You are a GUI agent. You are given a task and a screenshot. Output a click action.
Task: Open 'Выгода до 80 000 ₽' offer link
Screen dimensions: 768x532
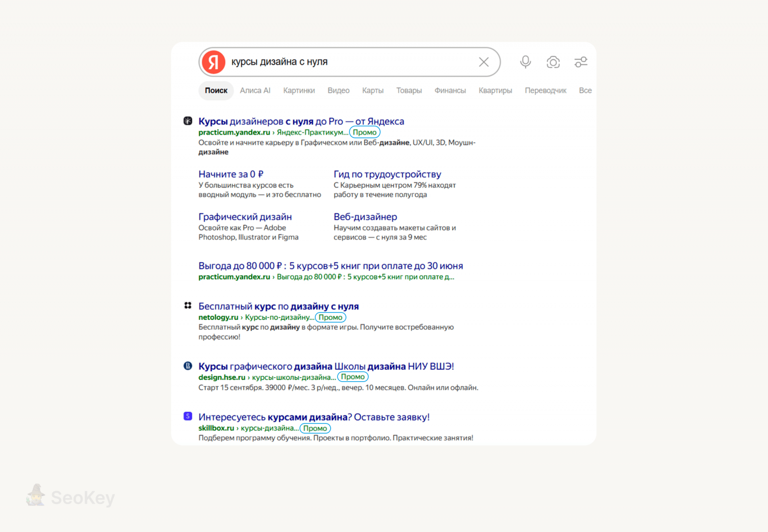point(331,266)
